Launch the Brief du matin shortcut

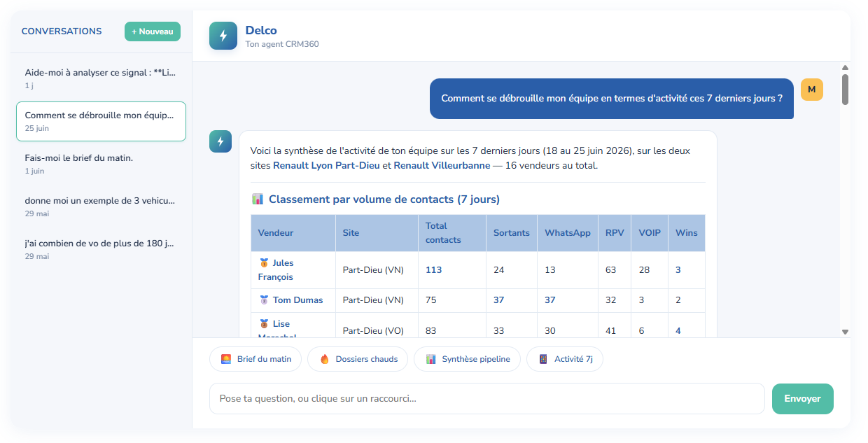point(255,359)
